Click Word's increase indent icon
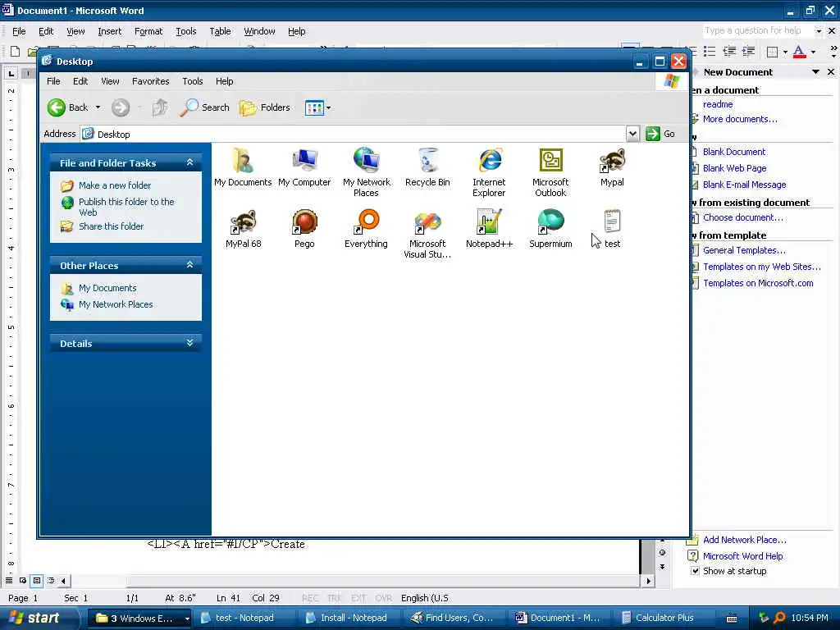840x630 pixels. (748, 52)
